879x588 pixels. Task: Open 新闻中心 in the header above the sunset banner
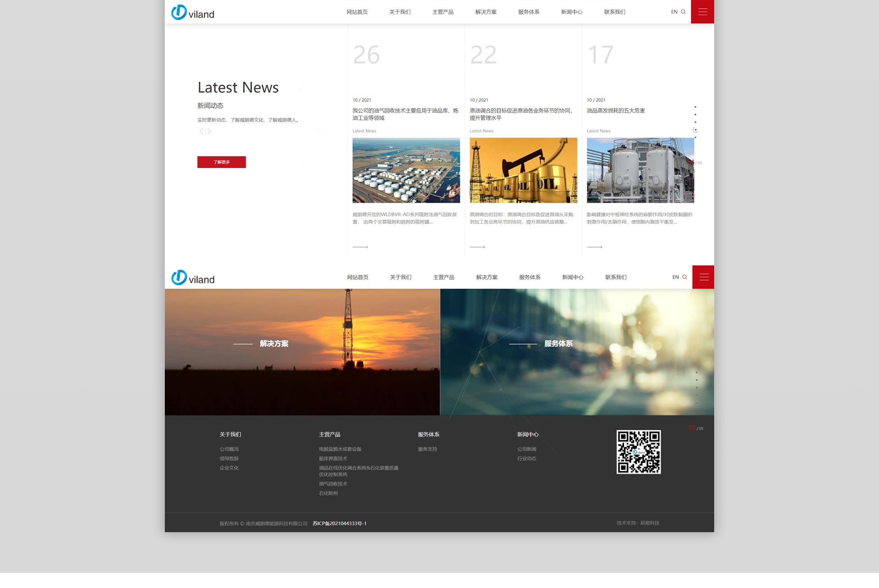pos(573,277)
